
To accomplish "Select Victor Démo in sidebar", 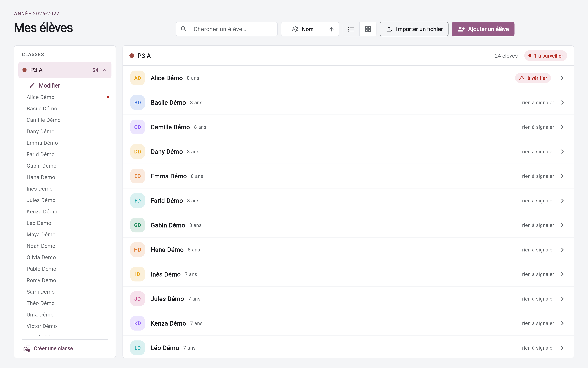I will pyautogui.click(x=42, y=326).
